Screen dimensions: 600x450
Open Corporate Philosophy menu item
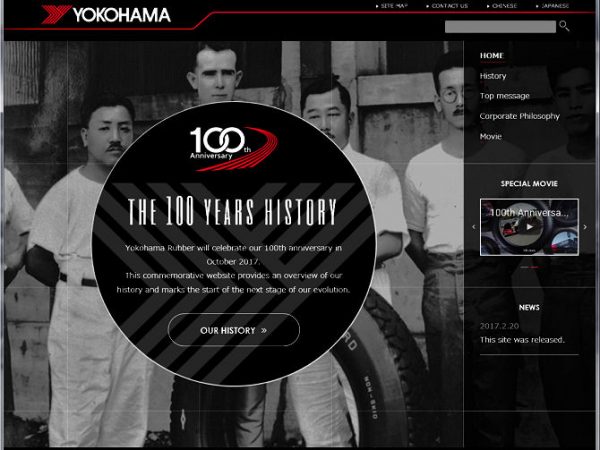pos(520,116)
